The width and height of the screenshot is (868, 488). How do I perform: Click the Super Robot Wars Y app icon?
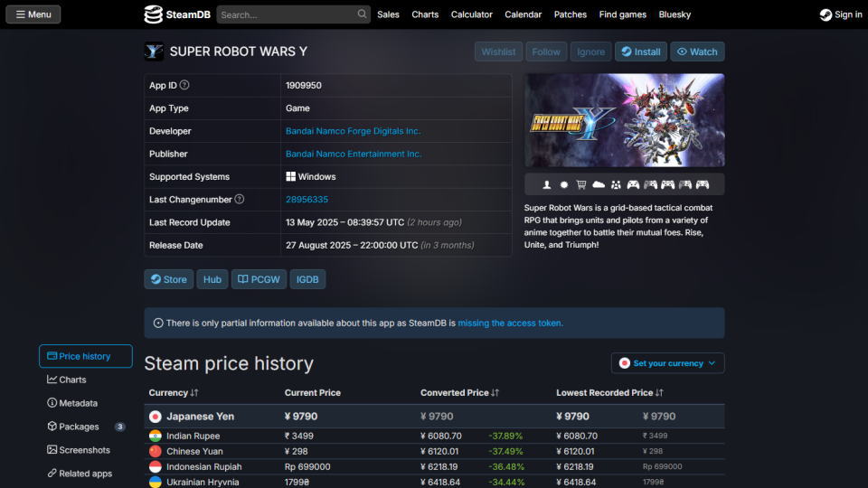[154, 52]
